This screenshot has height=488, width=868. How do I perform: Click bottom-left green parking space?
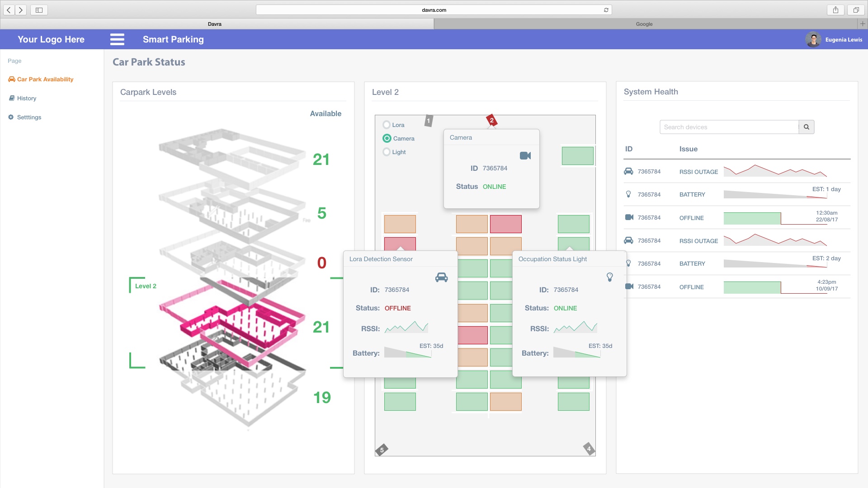[400, 402]
